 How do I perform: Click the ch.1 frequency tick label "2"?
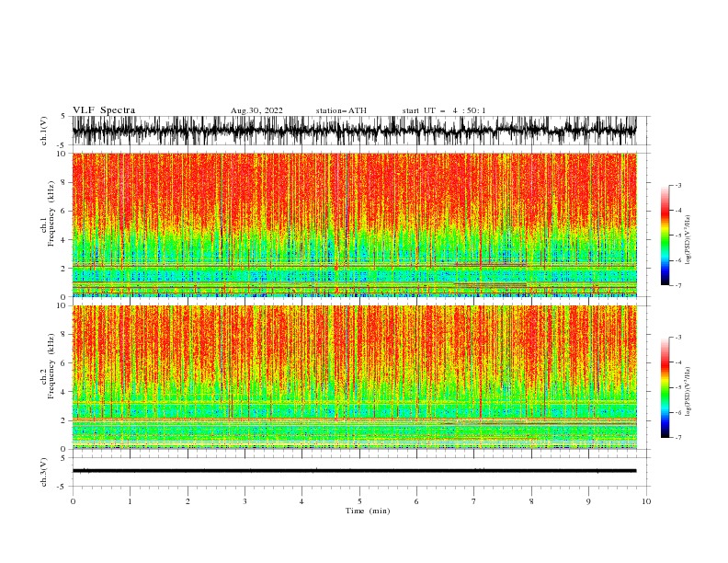[x=63, y=268]
